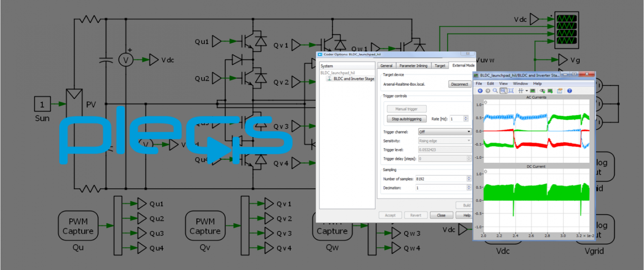Image resolution: width=644 pixels, height=270 pixels.
Task: Click the eye icon in scope toolbar
Action: [x=543, y=91]
